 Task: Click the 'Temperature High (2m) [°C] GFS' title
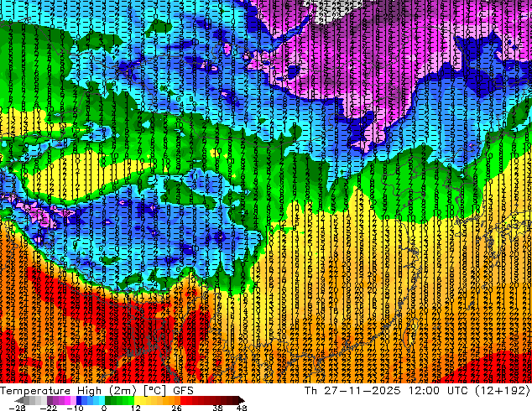96,390
